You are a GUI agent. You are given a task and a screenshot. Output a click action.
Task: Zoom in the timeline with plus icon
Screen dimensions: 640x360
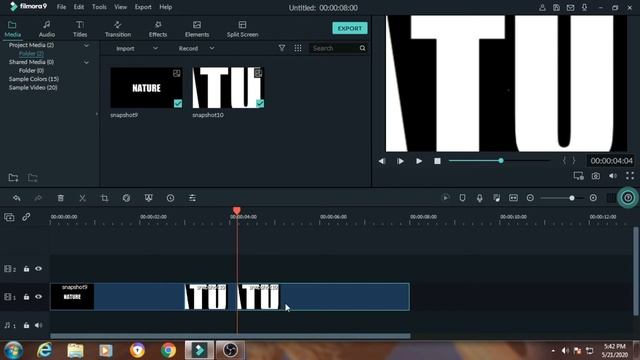click(593, 198)
